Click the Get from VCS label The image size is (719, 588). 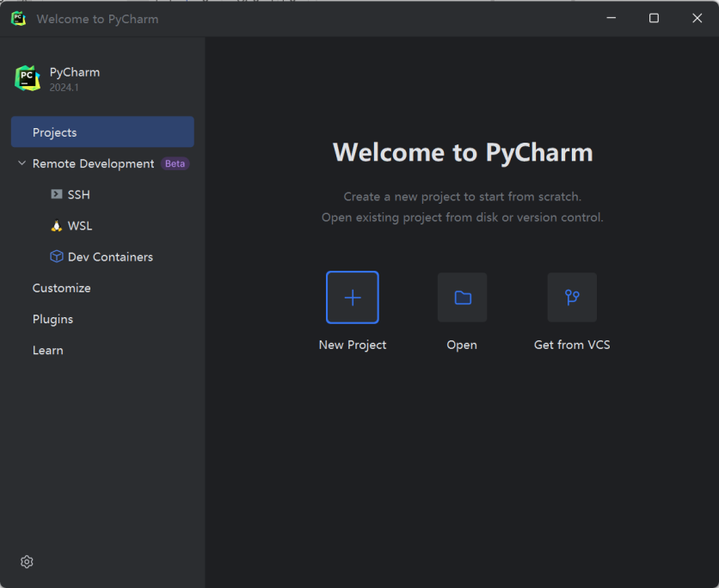click(x=572, y=345)
